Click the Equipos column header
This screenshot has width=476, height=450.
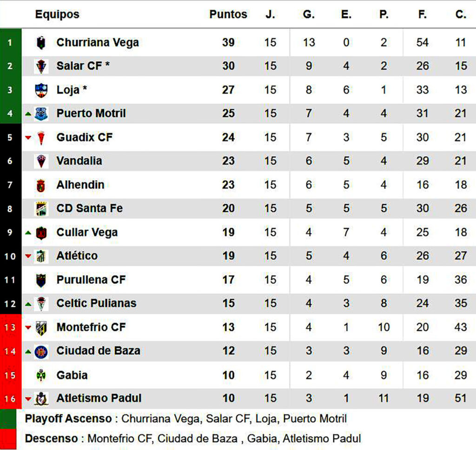57,14
